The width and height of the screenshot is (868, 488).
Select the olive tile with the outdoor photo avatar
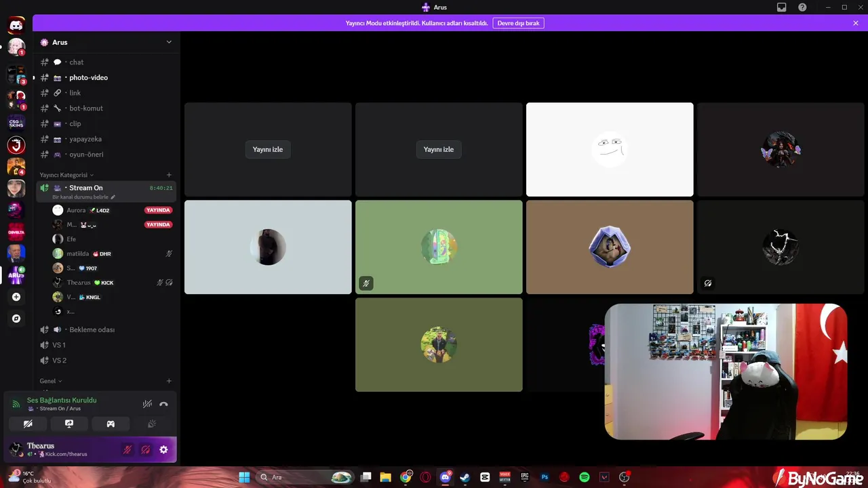(x=439, y=344)
